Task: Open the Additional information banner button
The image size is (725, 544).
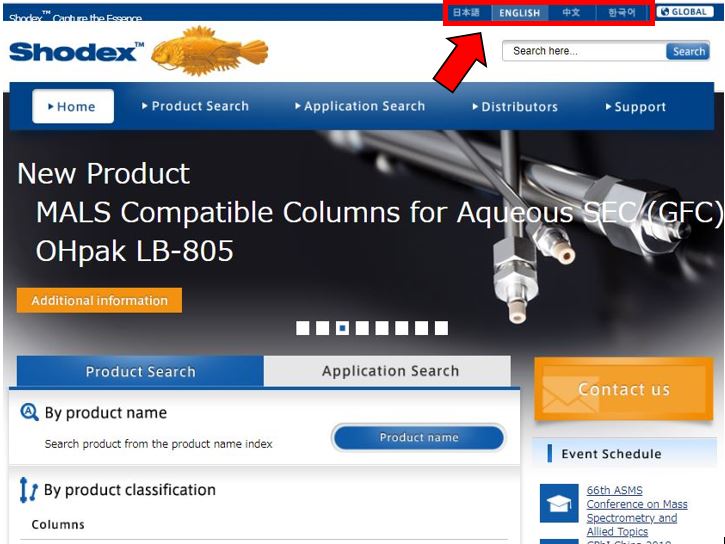Action: pyautogui.click(x=99, y=300)
